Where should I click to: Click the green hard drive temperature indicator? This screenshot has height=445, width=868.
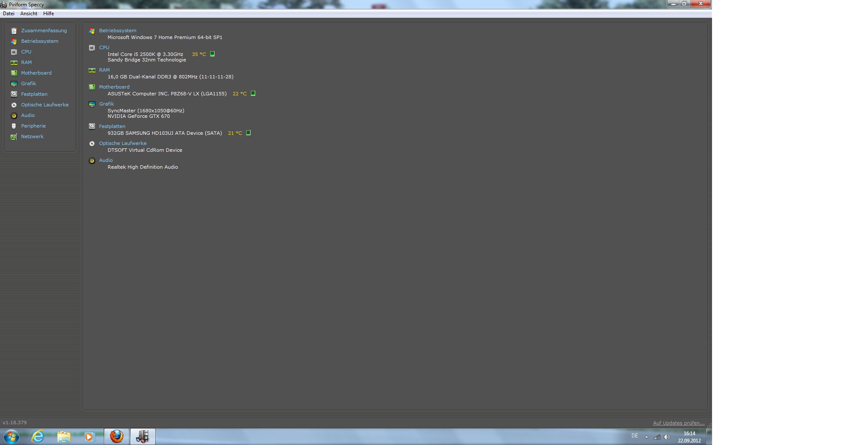click(x=248, y=133)
